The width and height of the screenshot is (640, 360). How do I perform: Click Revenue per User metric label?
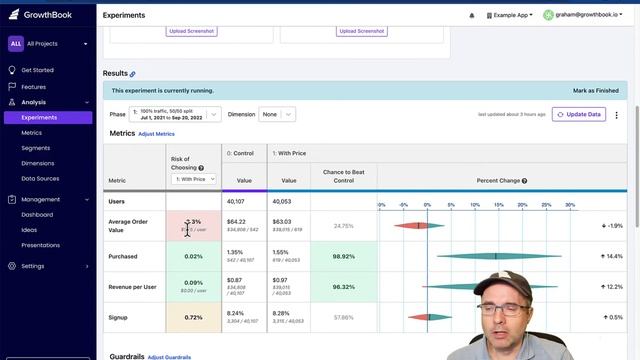(132, 287)
